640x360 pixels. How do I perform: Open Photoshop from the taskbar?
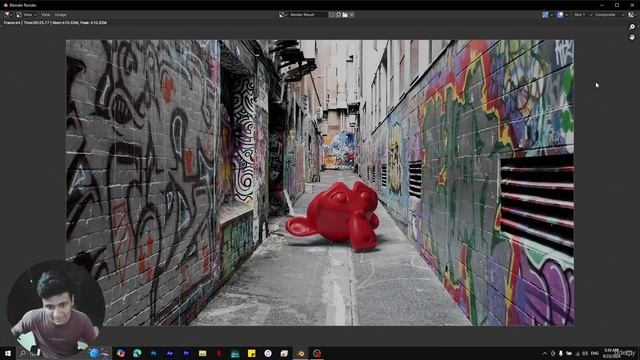pos(153,353)
